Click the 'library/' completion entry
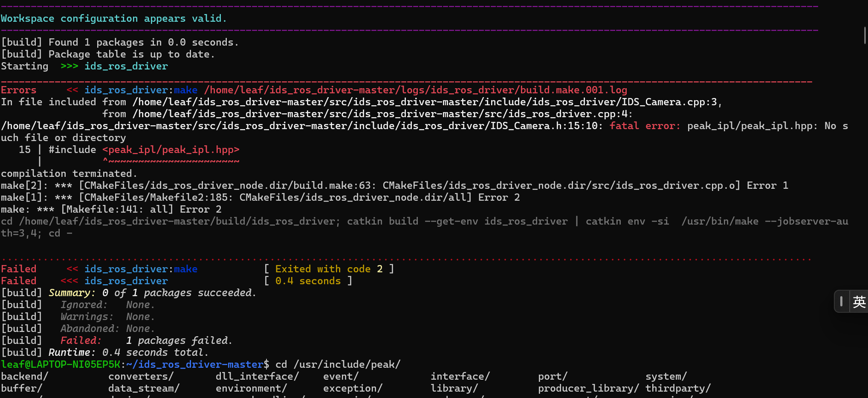Screen dimensions: 868x398 click(x=454, y=389)
